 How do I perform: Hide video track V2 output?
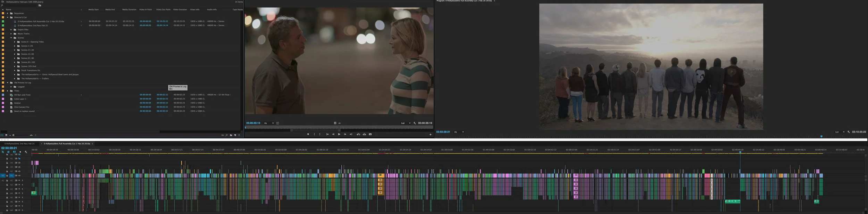(x=19, y=171)
